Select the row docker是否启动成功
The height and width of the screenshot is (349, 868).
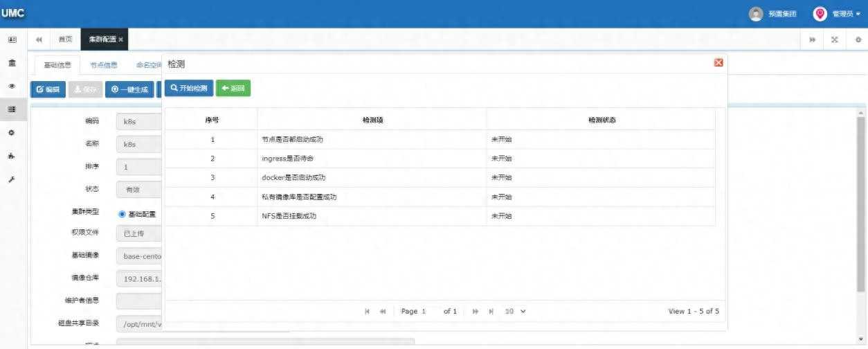tap(440, 178)
